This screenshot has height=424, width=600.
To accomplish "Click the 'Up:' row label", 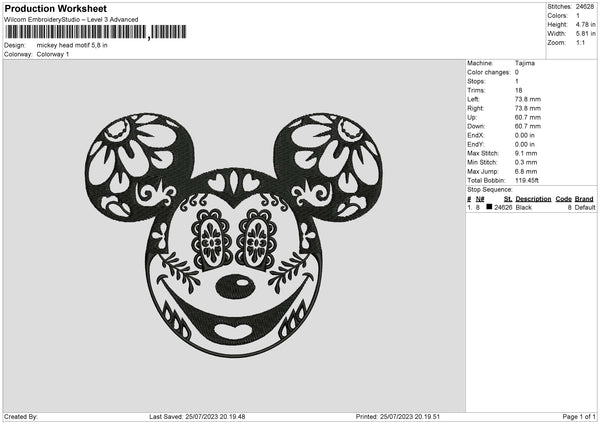I will [471, 117].
